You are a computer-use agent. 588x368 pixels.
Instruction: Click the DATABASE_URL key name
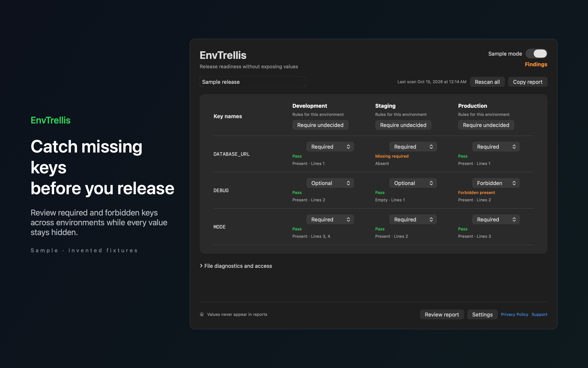click(231, 154)
